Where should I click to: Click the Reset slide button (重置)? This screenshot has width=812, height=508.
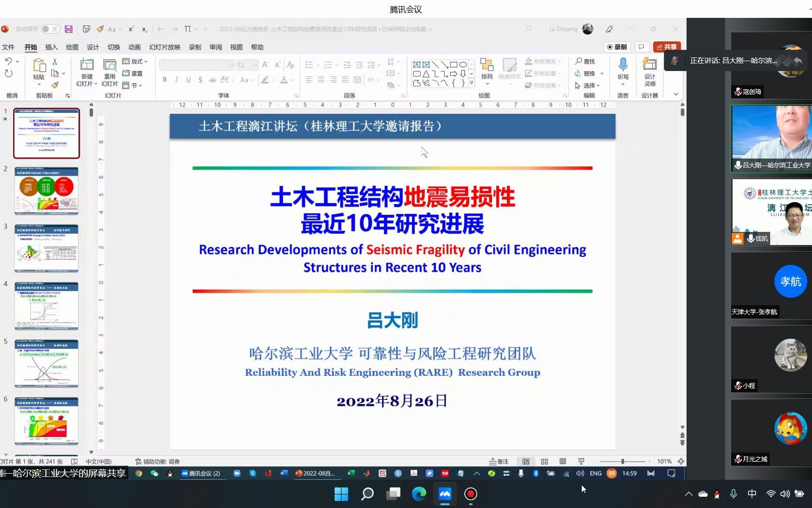pyautogui.click(x=133, y=73)
